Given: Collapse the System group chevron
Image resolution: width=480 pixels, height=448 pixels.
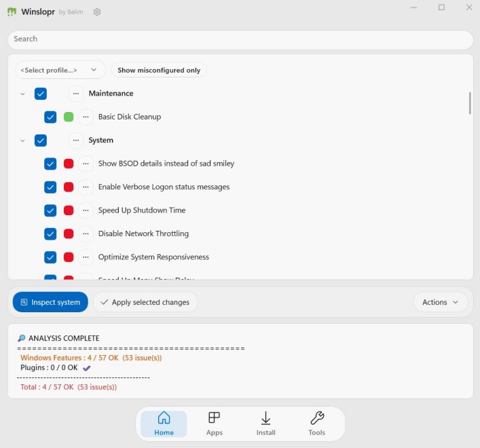Looking at the screenshot, I should pyautogui.click(x=22, y=141).
